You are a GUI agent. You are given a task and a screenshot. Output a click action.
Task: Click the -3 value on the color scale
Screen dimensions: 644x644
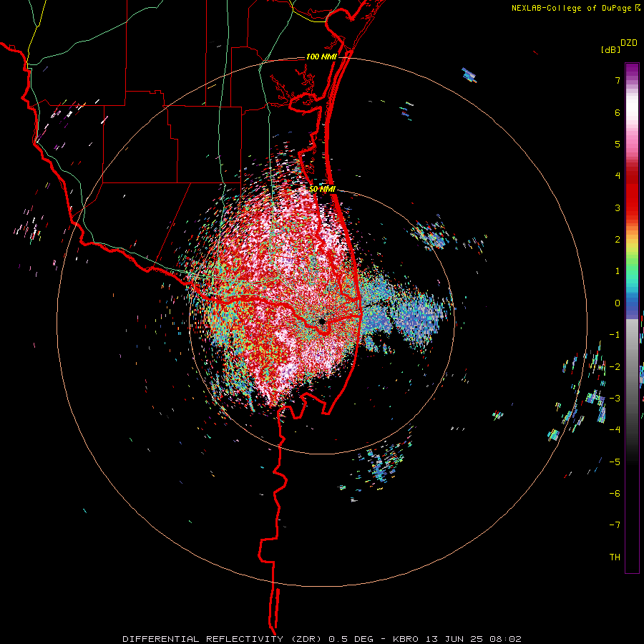615,399
